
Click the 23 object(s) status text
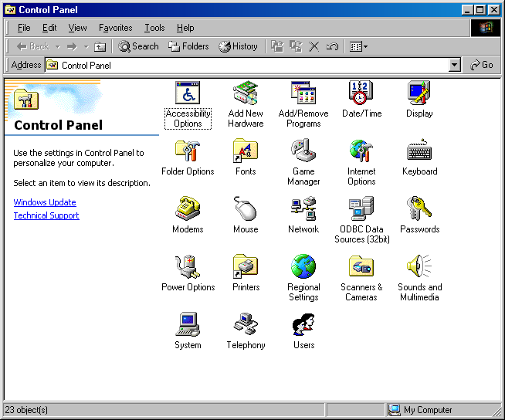[26, 410]
